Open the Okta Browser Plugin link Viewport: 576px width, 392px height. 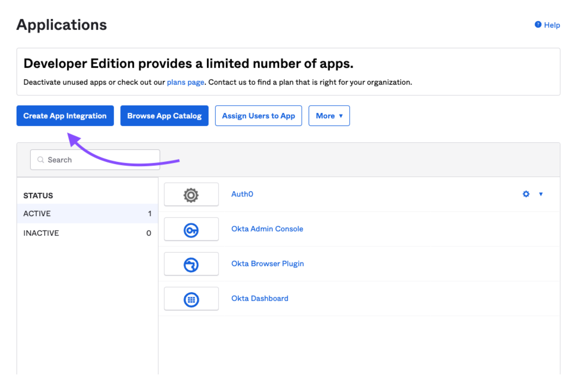tap(267, 264)
